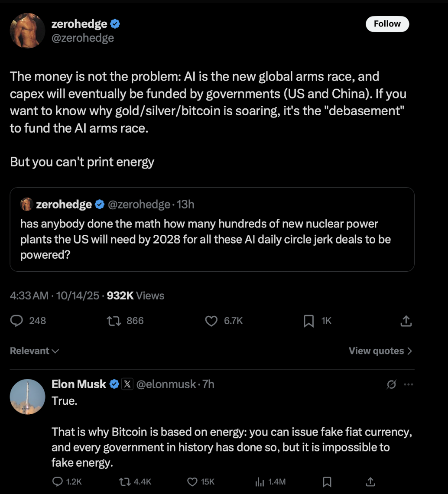Open the Relevant replies sort dropdown

tap(34, 351)
